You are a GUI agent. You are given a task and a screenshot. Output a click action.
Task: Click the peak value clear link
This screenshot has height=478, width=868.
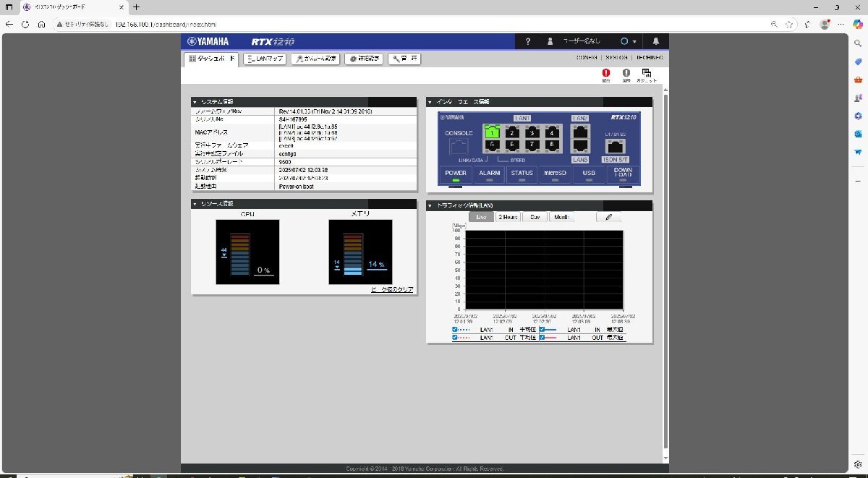click(392, 289)
